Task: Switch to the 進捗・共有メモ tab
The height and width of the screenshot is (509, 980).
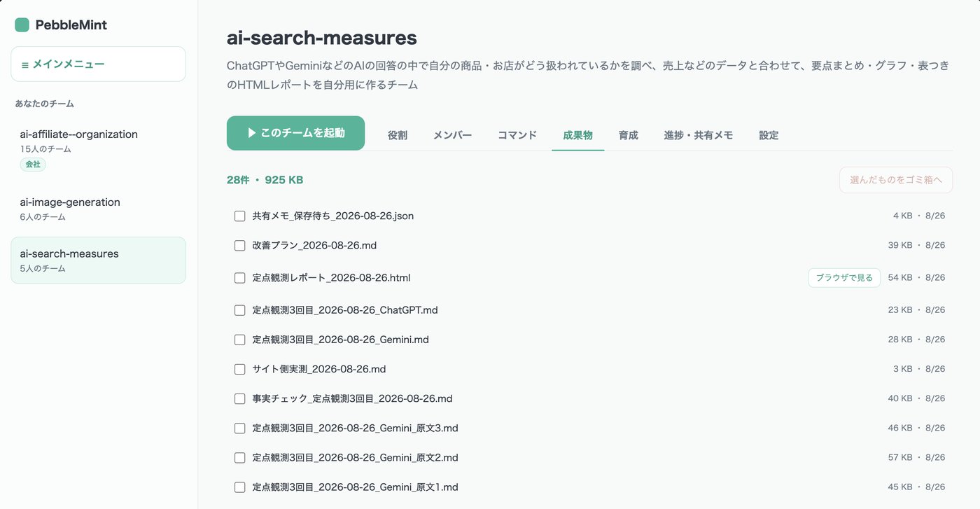Action: coord(698,135)
